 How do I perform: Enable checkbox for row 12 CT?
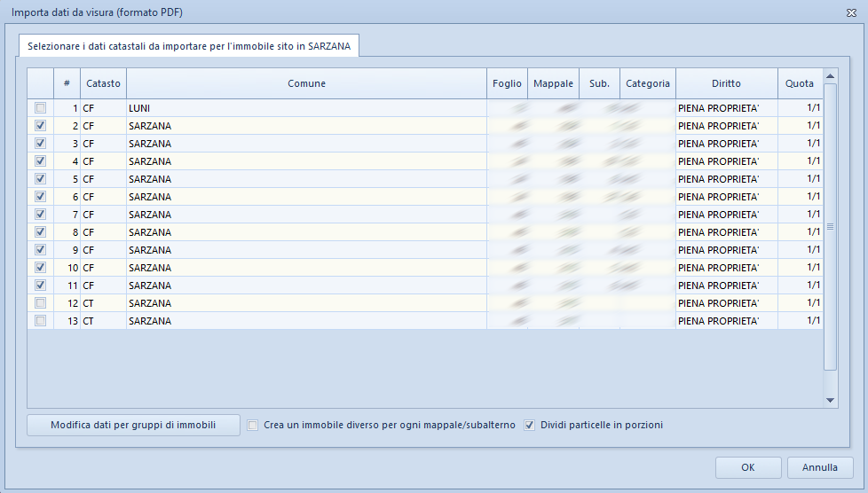coord(40,303)
